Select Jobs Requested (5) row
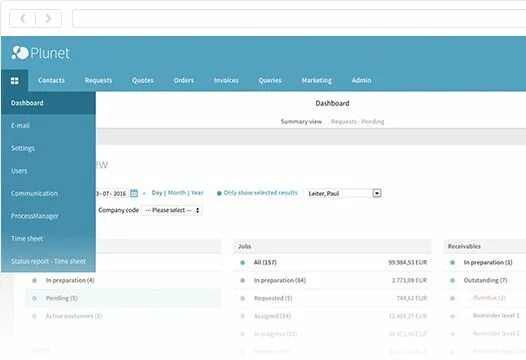Screen dimensions: 526x360 coord(332,298)
